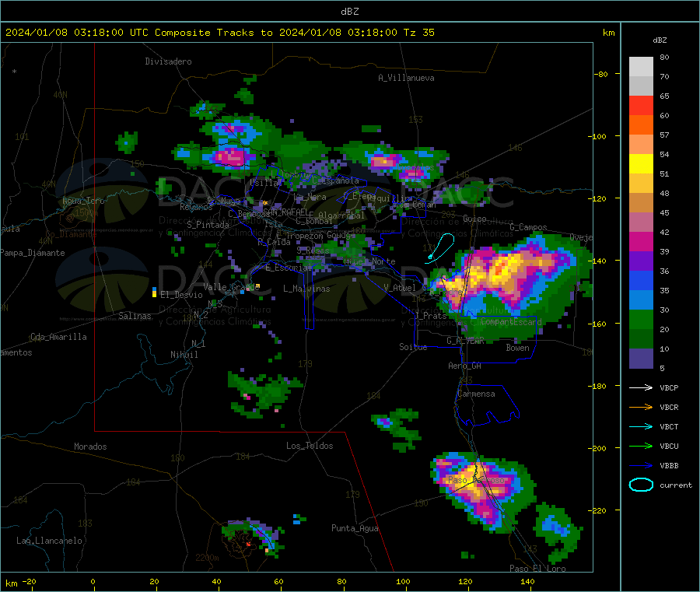Click the magenta 39-42 dBZ color swatch
The height and width of the screenshot is (592, 700).
641,241
